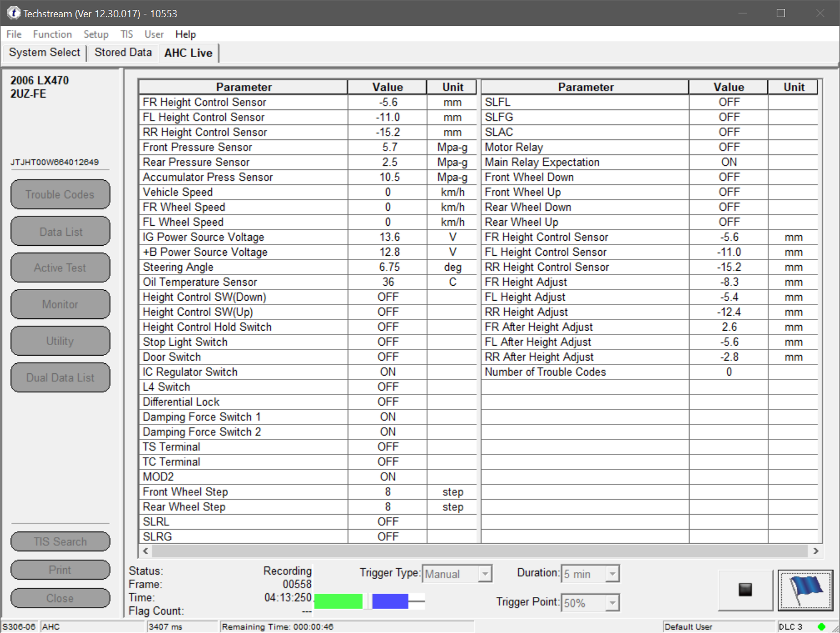The height and width of the screenshot is (633, 840).
Task: Click the horizontal scrollbar track under the table
Action: coord(480,551)
